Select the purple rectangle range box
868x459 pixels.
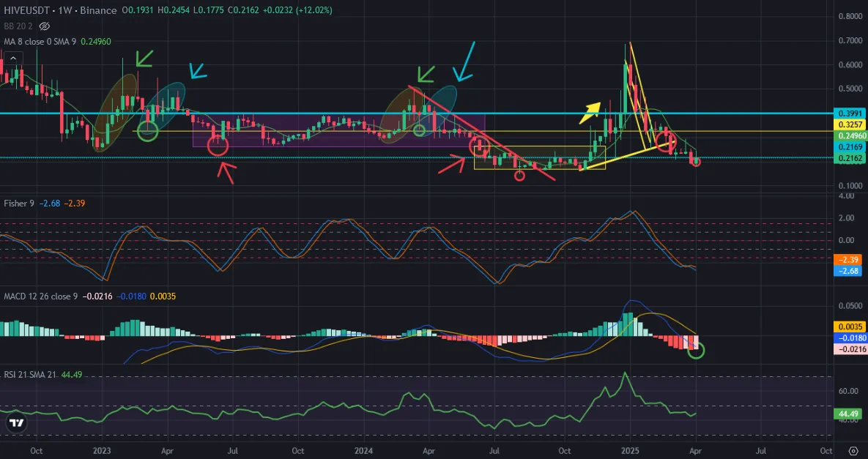coord(339,130)
